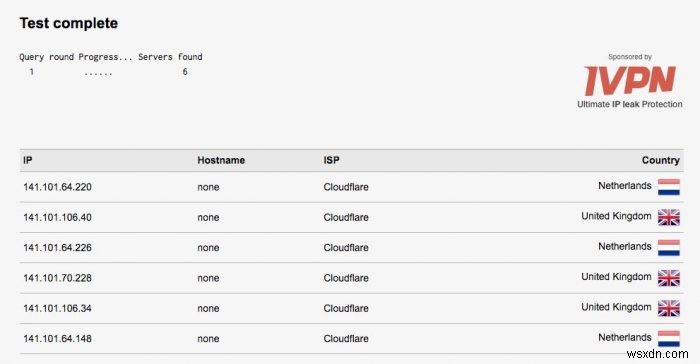
Task: Click the UK flag for 141.101.106.40
Action: tap(669, 218)
